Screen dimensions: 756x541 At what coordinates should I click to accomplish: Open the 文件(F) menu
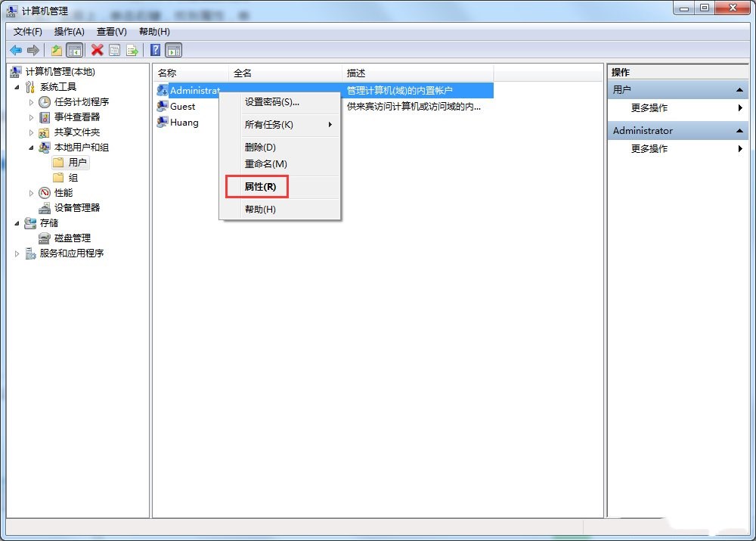coord(27,32)
